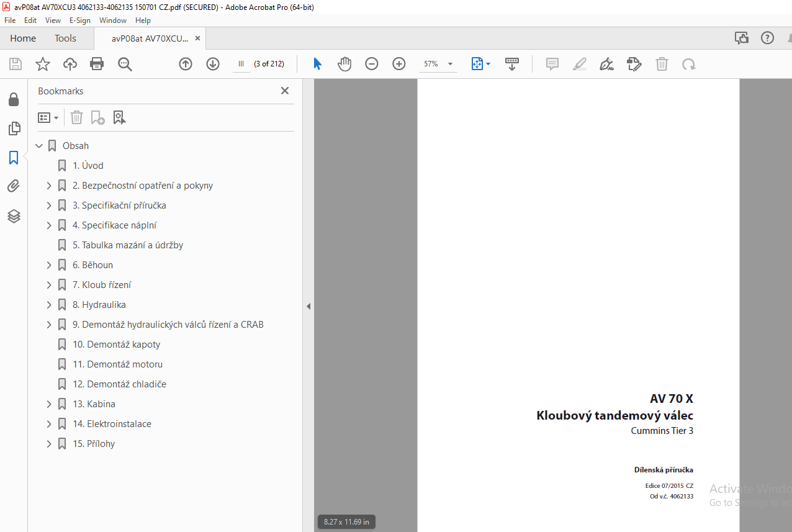Image resolution: width=792 pixels, height=532 pixels.
Task: Select 9. Demontáž hydraulických válců bookmark
Action: [x=168, y=325]
